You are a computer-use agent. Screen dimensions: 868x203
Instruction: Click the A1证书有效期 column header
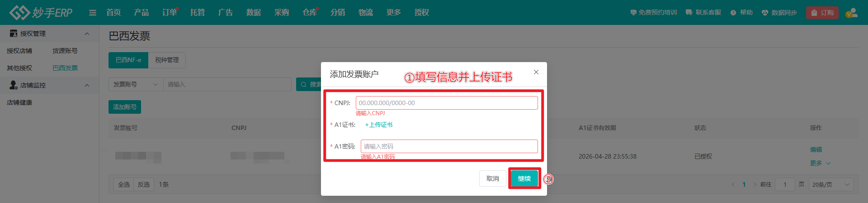click(597, 128)
